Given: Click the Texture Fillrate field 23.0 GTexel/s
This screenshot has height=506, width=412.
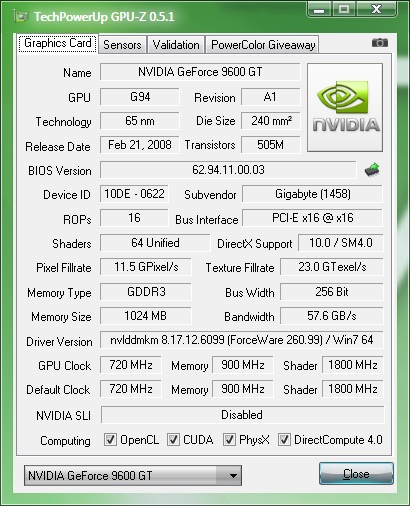Looking at the screenshot, I should (x=332, y=267).
